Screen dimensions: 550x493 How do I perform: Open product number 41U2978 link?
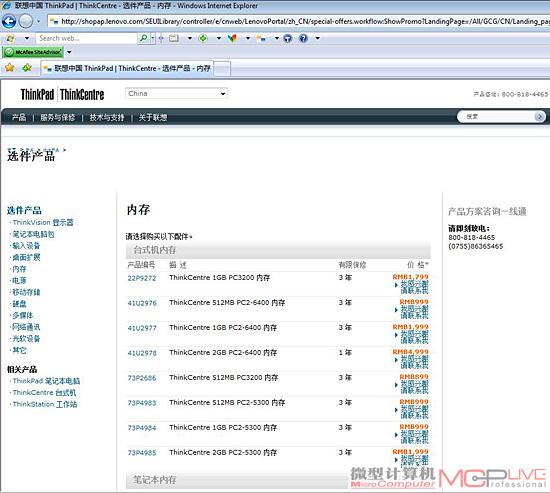coord(142,353)
